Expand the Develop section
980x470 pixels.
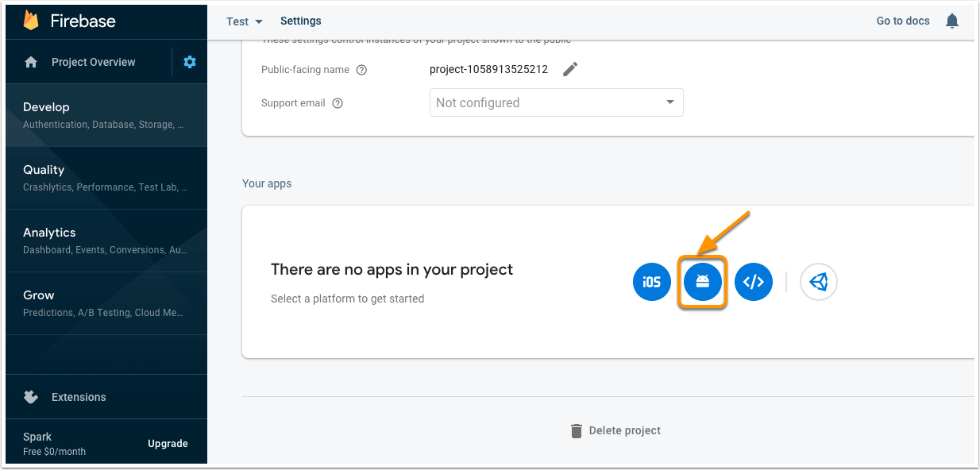(x=106, y=115)
